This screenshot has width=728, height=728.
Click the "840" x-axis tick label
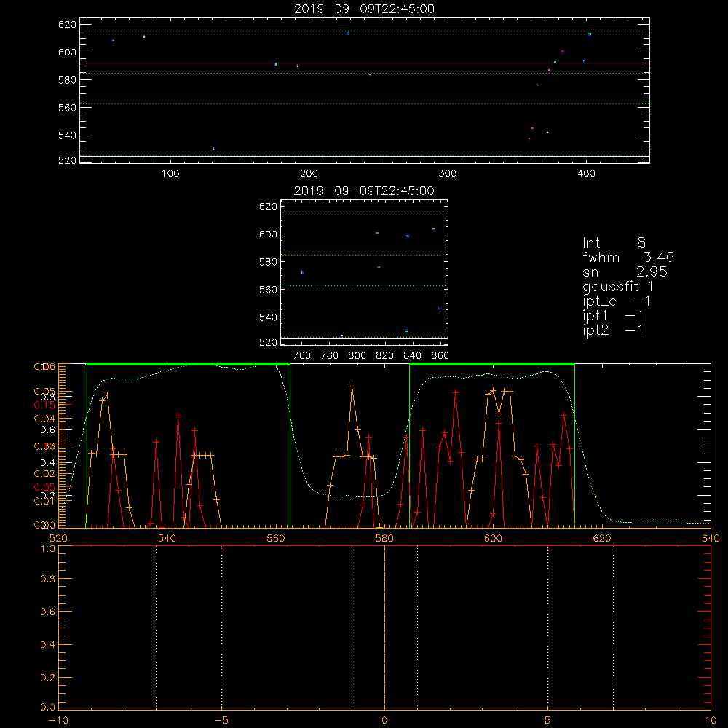point(412,356)
